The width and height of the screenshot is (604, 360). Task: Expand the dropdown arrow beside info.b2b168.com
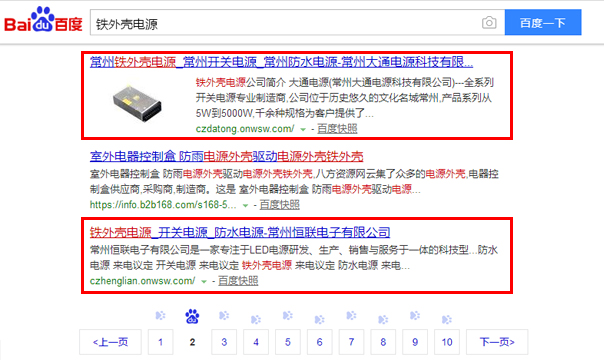(245, 206)
